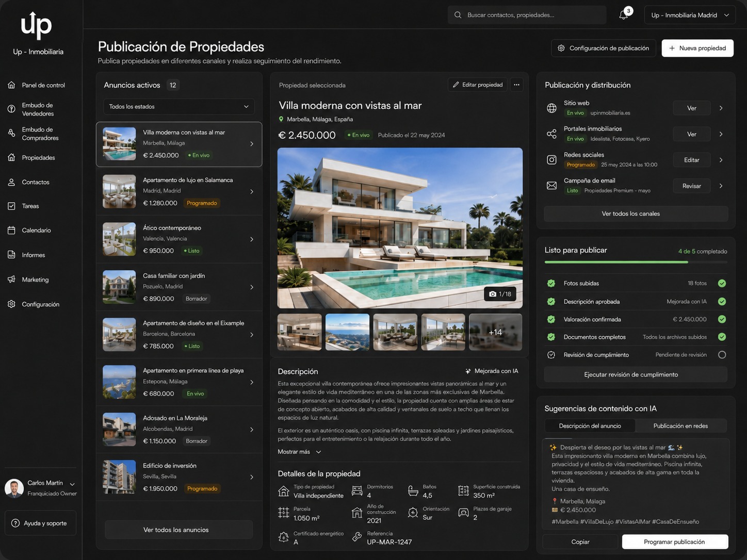Click the search magnifier icon
Viewport: 747px width, 560px height.
[x=458, y=15]
